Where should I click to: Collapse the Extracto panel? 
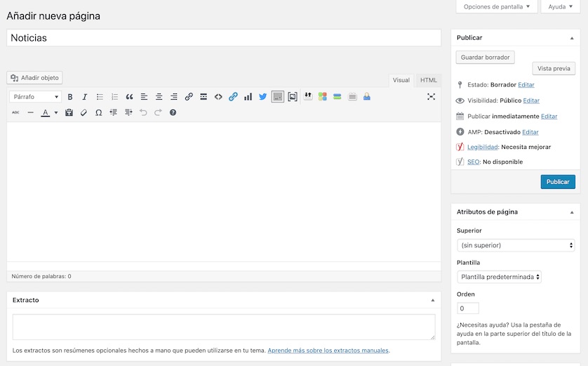click(432, 300)
